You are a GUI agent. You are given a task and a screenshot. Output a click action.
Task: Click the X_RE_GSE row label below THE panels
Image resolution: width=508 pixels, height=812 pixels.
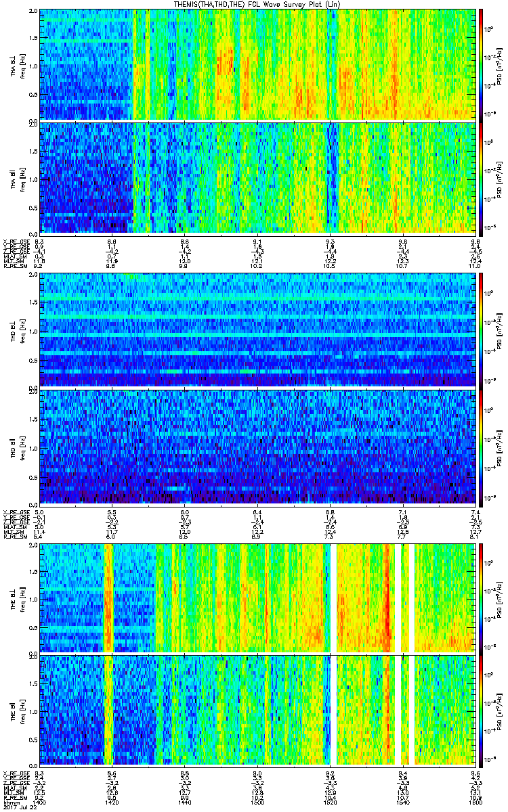tap(16, 773)
